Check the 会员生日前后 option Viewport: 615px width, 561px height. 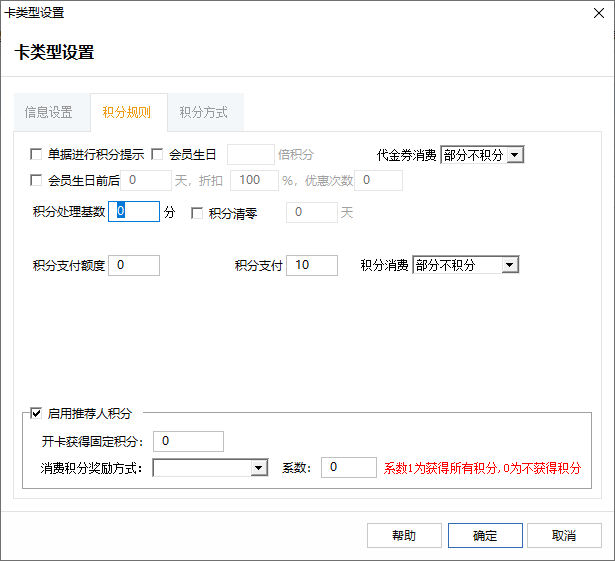(36, 180)
